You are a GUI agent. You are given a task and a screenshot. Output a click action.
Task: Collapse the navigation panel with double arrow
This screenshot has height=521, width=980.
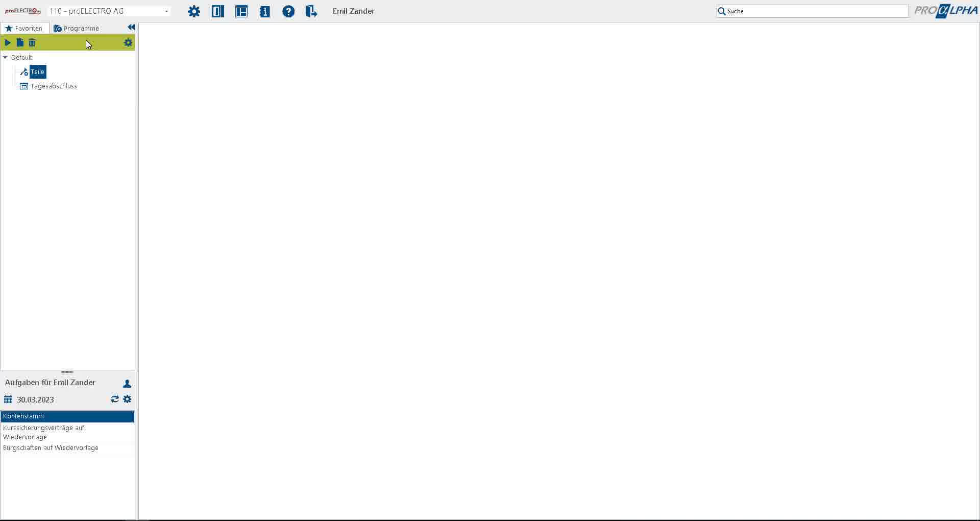(131, 28)
